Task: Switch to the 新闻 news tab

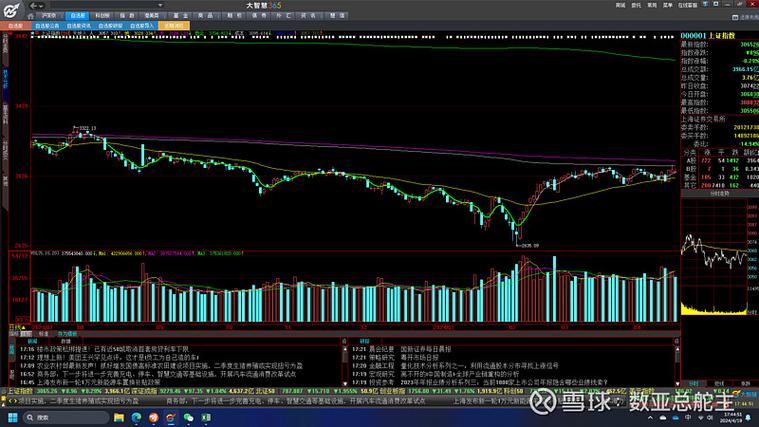Action: pos(32,341)
